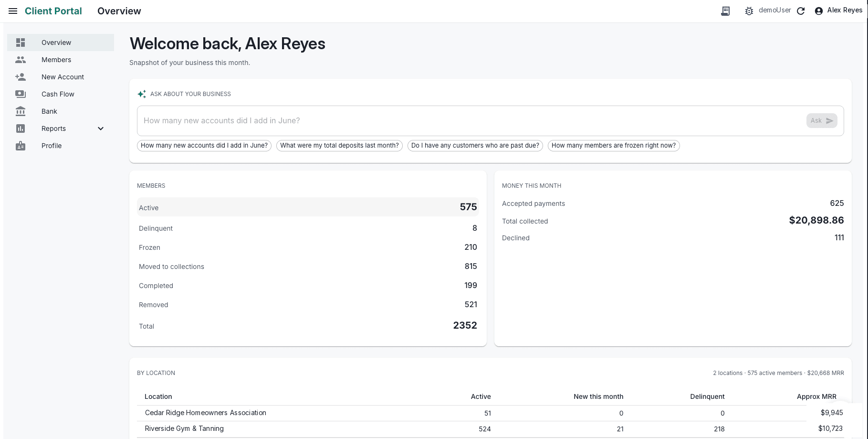868x439 pixels.
Task: Click the Bank building icon
Action: [x=21, y=111]
